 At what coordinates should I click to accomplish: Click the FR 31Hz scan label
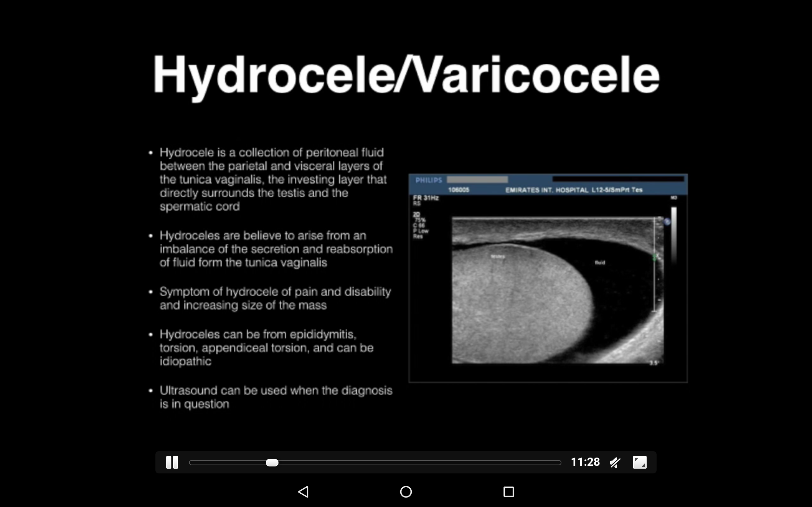426,198
